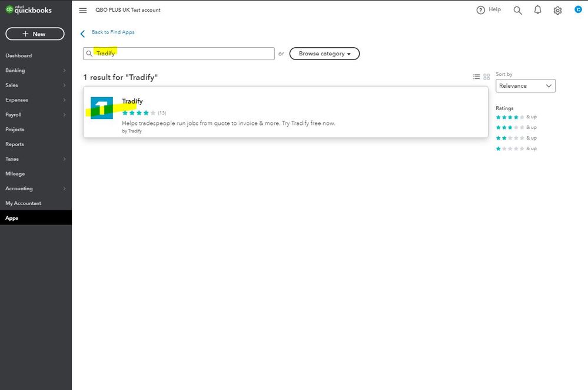Viewport: 588px width, 390px height.
Task: Open global search magnifier in header
Action: click(517, 10)
